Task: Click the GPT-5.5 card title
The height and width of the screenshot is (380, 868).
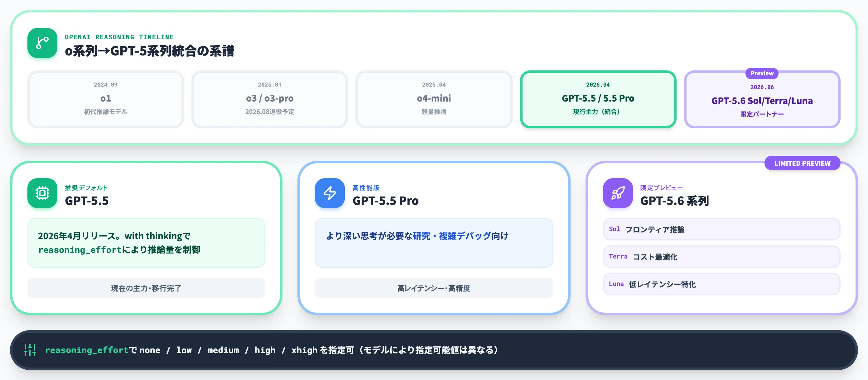Action: coord(87,201)
